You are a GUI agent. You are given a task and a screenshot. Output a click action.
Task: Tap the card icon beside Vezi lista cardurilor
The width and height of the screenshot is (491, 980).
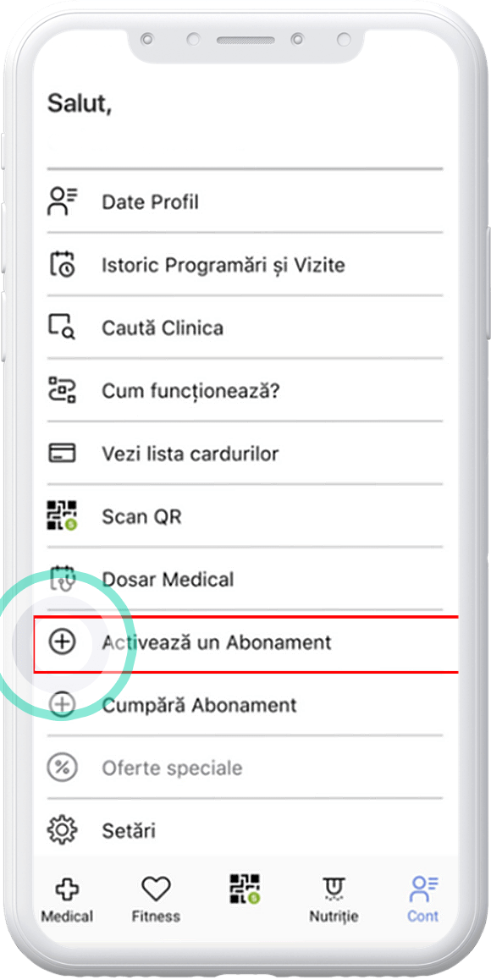click(x=62, y=453)
